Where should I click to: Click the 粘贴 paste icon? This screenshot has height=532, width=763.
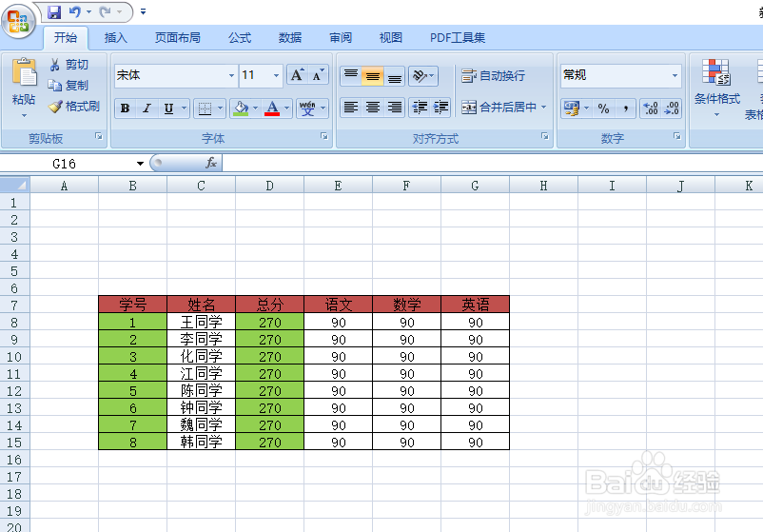24,72
